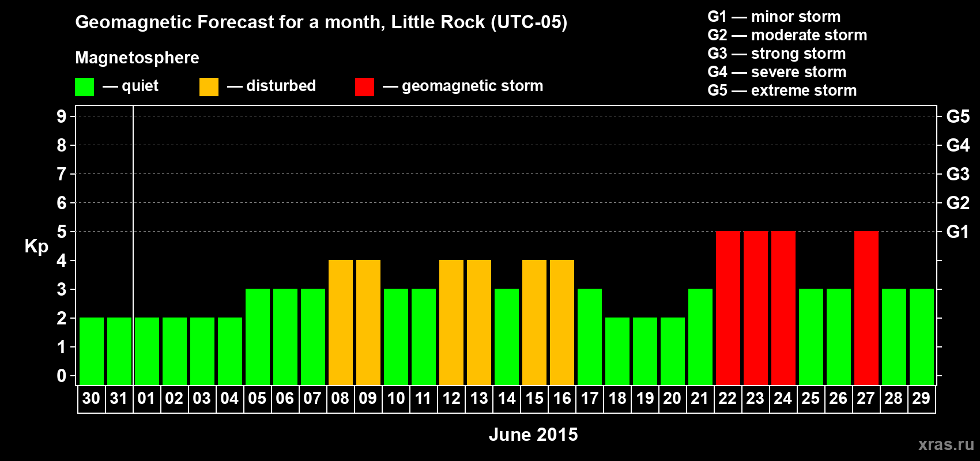980x461 pixels.
Task: Click the 'Magnetosphere' heading
Action: click(x=137, y=58)
